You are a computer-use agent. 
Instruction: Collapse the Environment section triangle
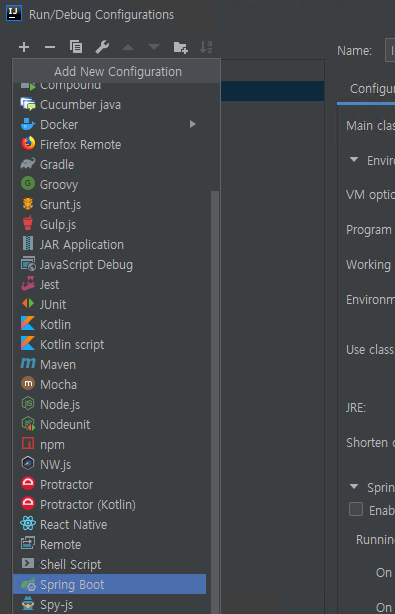pyautogui.click(x=354, y=159)
